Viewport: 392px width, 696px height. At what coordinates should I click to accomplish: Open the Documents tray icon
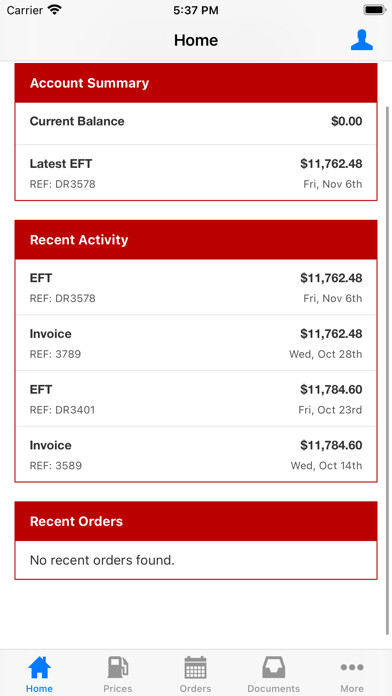point(273,667)
